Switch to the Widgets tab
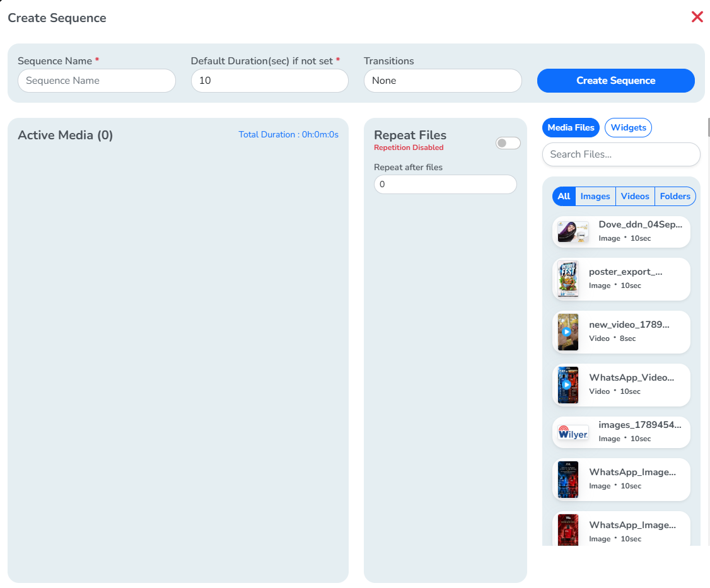Image resolution: width=710 pixels, height=588 pixels. 628,128
